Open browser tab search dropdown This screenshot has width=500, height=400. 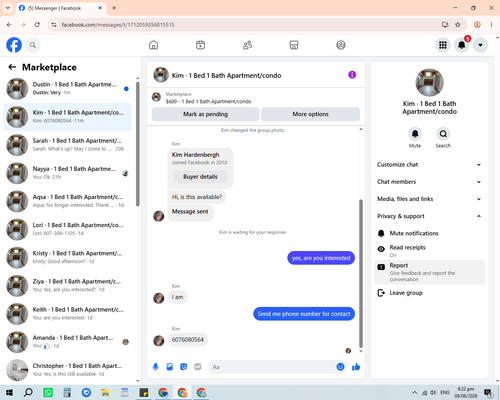[8, 8]
